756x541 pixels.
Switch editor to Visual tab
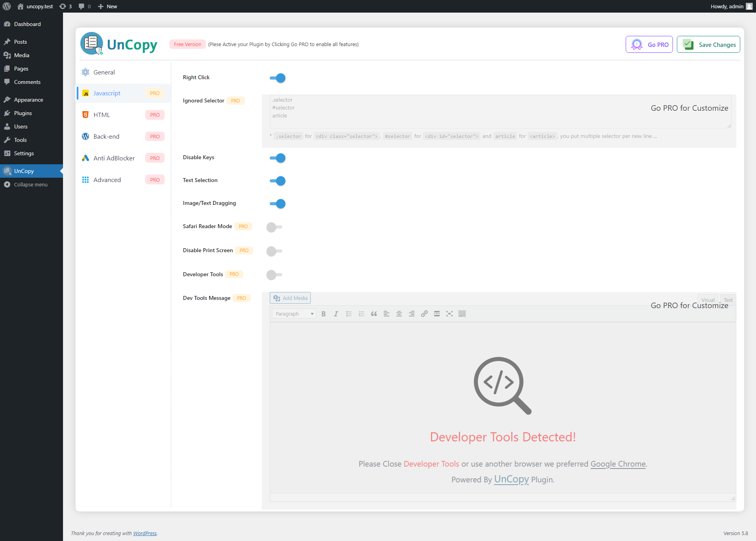(708, 300)
